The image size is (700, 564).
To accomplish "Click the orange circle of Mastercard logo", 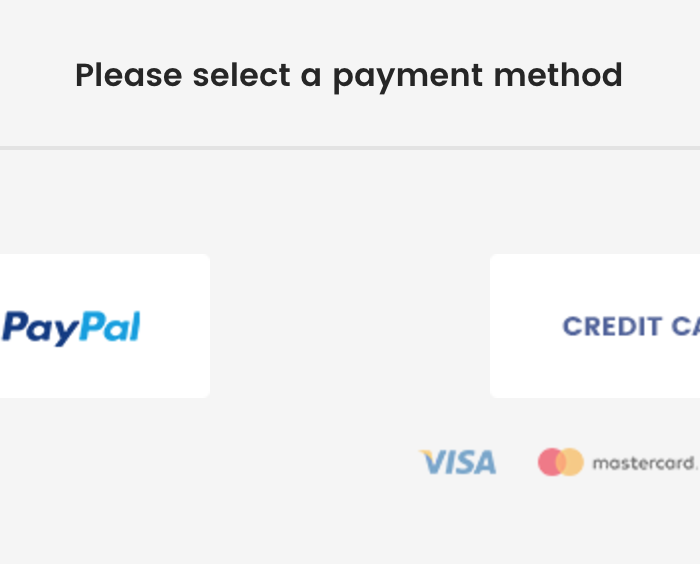I will click(570, 462).
